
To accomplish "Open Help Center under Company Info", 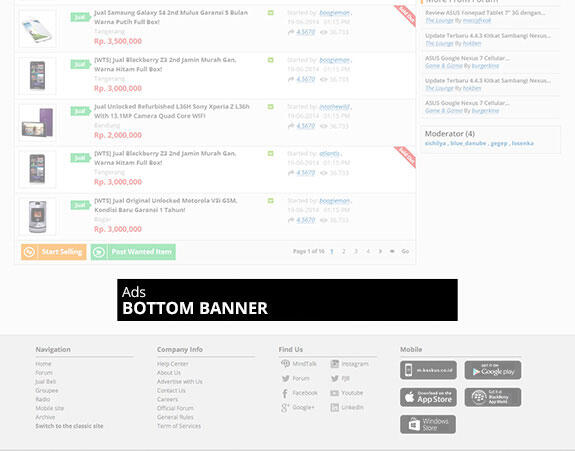I will point(173,364).
